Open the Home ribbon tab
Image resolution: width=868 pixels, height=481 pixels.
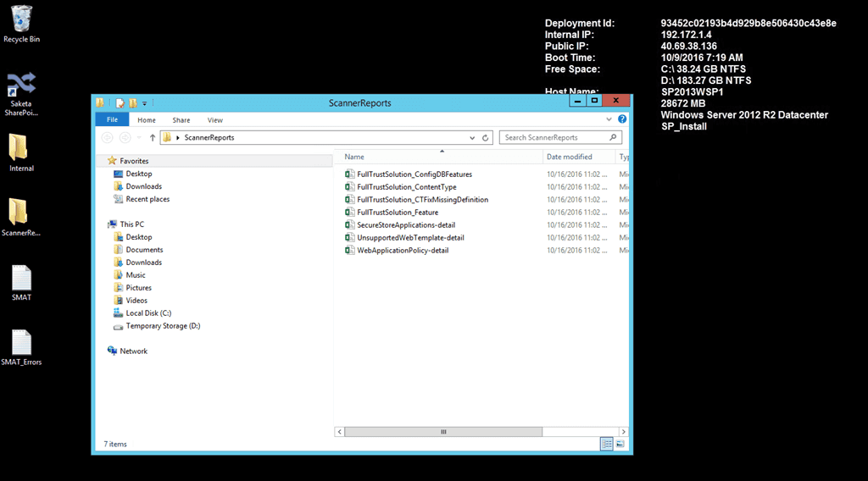click(147, 120)
